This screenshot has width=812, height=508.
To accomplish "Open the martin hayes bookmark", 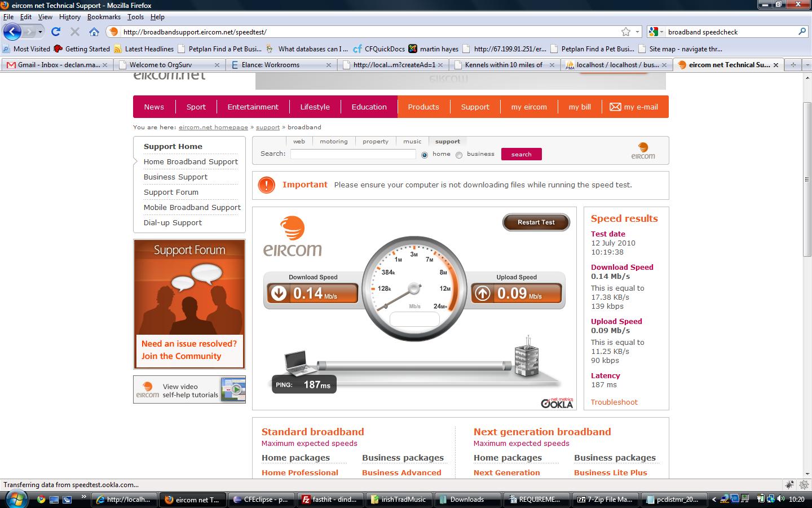I will pos(434,49).
